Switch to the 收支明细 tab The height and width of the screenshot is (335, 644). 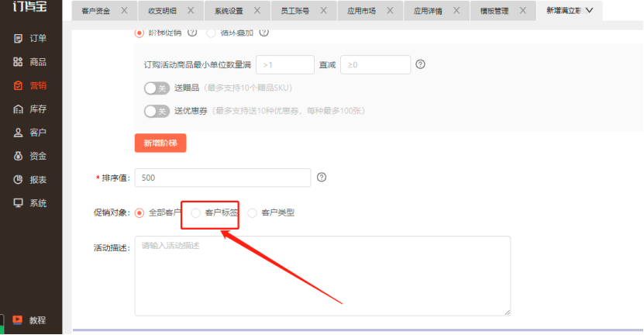162,11
